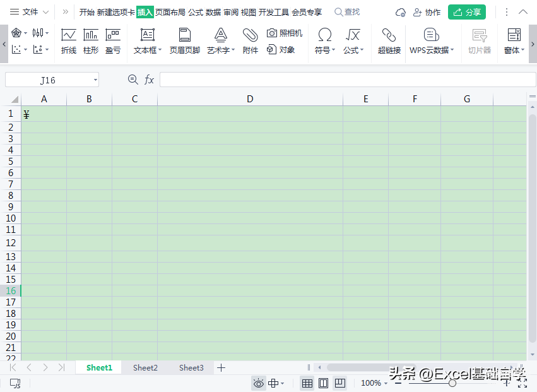The height and width of the screenshot is (392, 537).
Task: Go to last sheet navigation arrow
Action: [x=61, y=367]
